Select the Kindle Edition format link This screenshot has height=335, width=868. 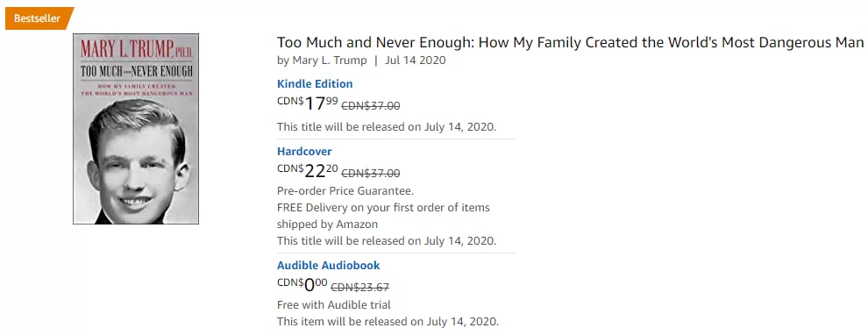pyautogui.click(x=315, y=84)
